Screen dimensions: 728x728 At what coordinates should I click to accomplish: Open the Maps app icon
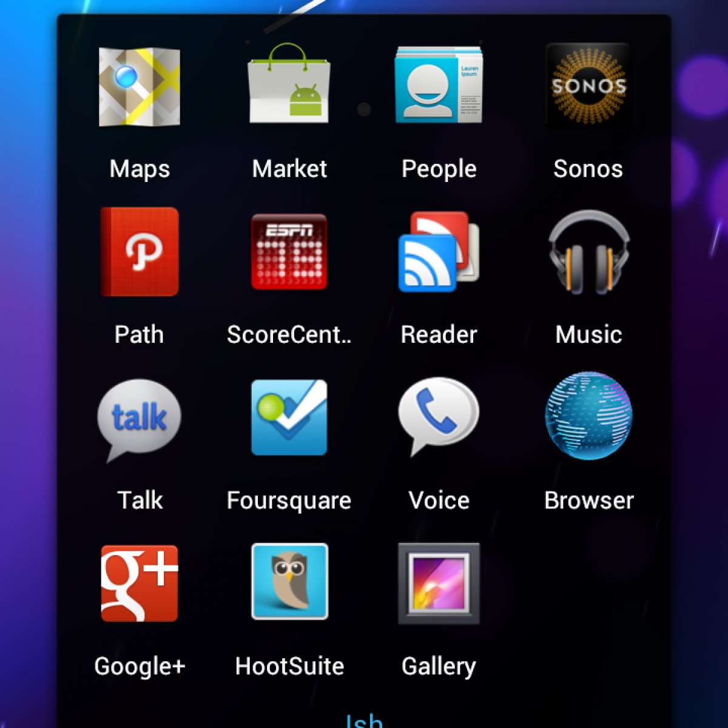click(140, 87)
